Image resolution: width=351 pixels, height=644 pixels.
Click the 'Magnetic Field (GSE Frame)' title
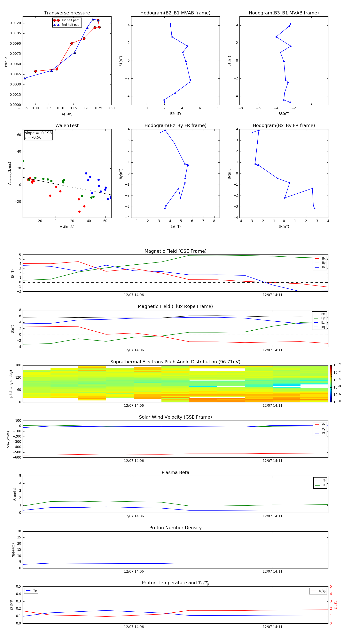pos(175,251)
